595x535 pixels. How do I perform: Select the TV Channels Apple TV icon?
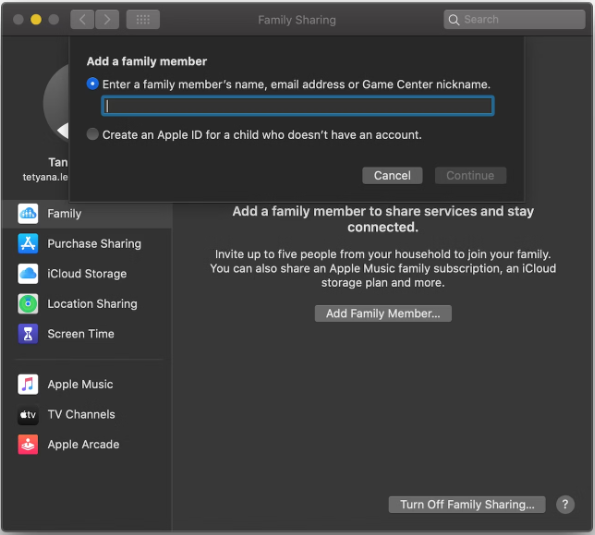(x=28, y=414)
